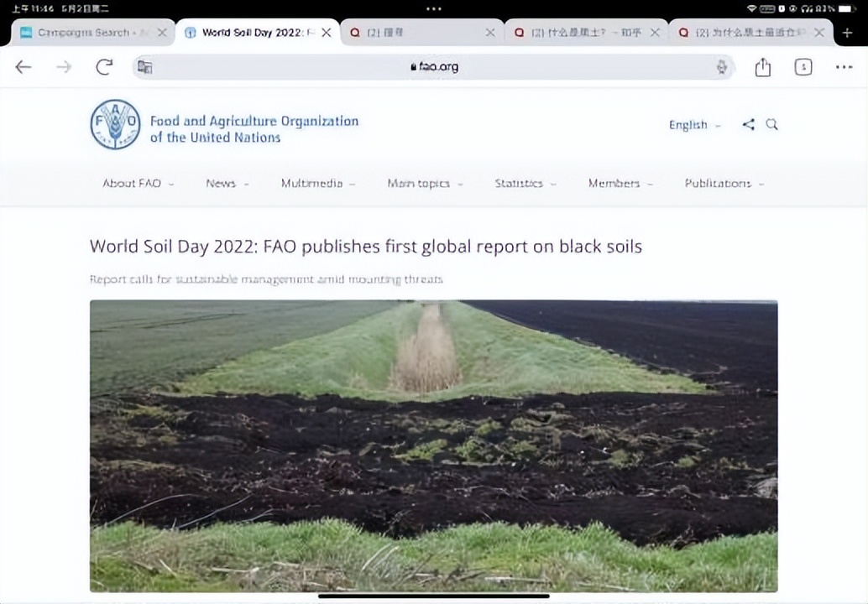Tap the translate icon in address bar
868x604 pixels.
pyautogui.click(x=145, y=67)
